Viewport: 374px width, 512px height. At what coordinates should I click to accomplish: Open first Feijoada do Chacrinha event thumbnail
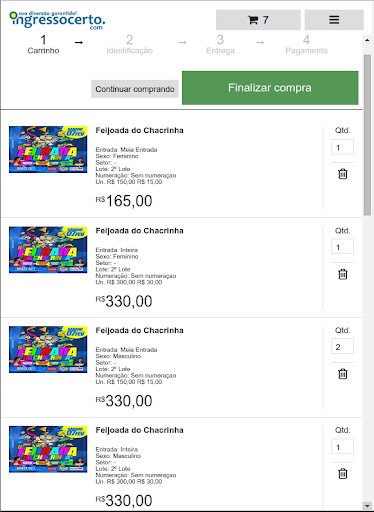tap(48, 149)
